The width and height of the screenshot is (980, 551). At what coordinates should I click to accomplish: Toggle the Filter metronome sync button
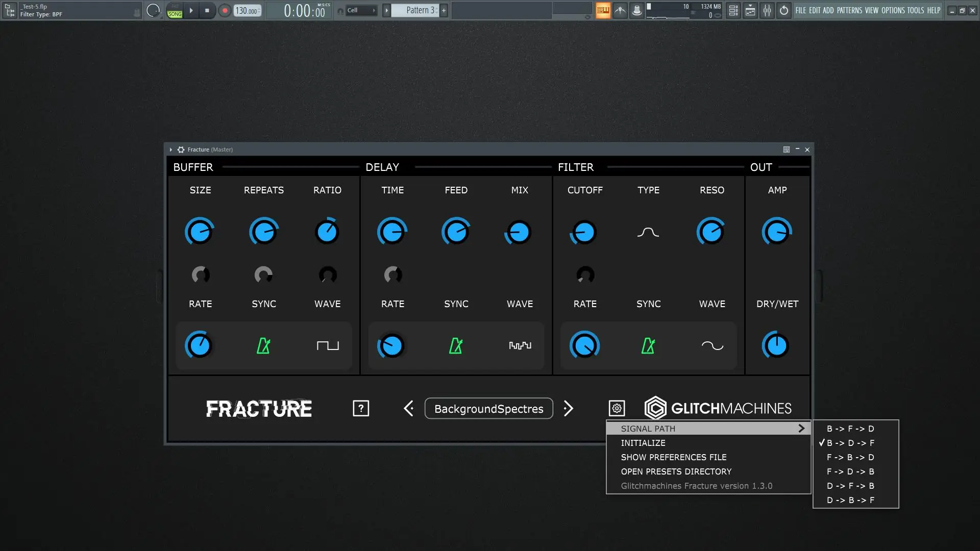coord(648,346)
